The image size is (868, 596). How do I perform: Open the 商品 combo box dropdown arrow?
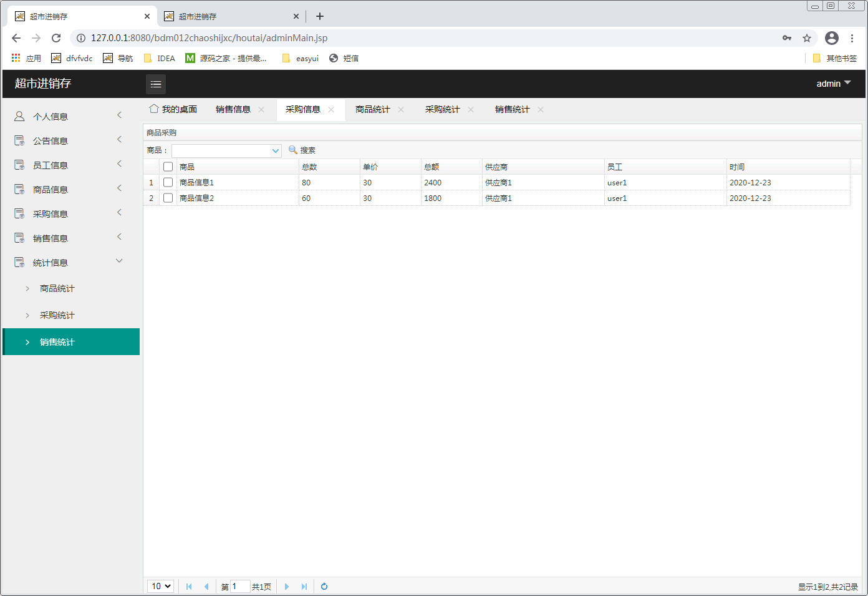pyautogui.click(x=276, y=151)
